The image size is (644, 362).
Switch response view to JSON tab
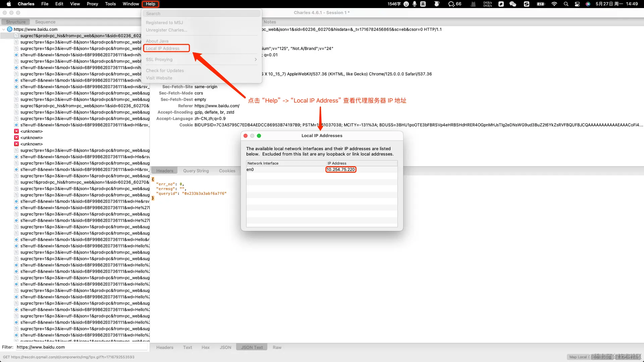(225, 347)
